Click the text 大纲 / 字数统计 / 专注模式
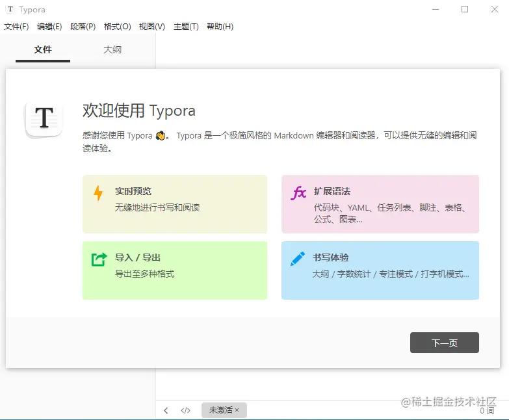Screen dimensions: 509x420 tap(363, 274)
